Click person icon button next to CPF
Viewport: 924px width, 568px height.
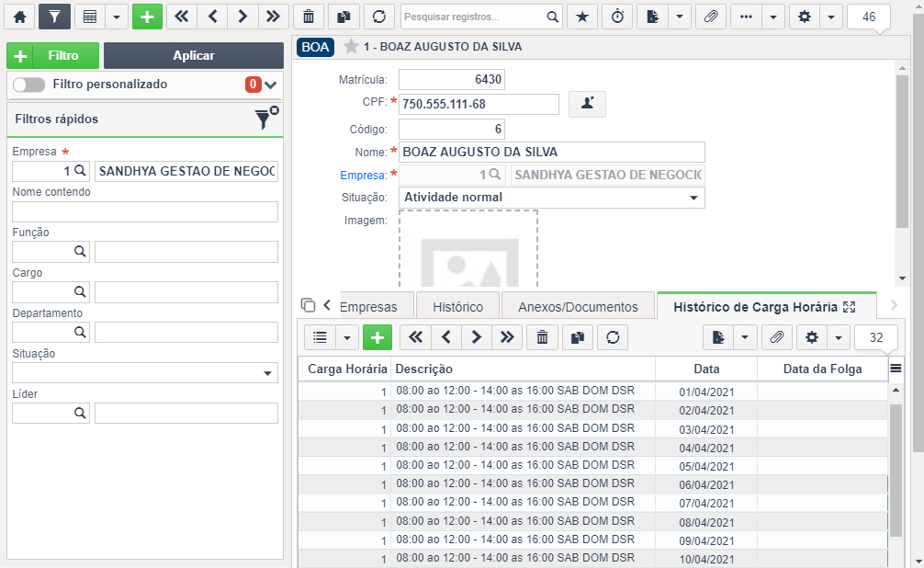[587, 104]
